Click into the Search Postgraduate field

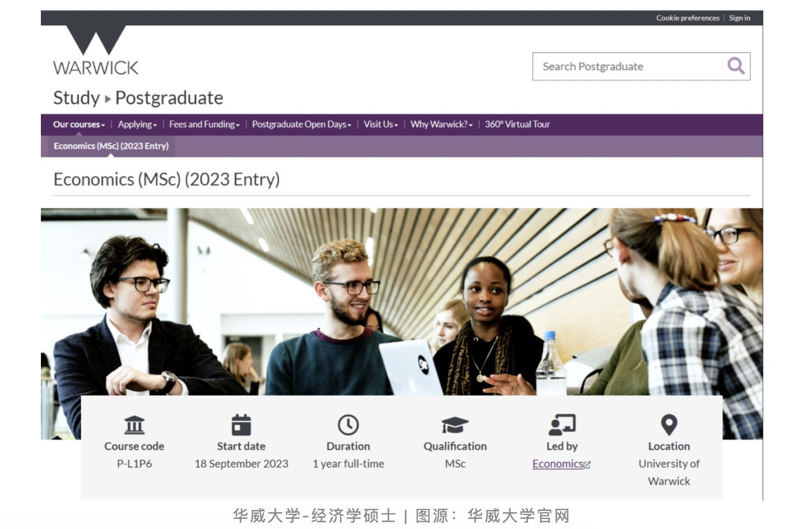point(627,67)
